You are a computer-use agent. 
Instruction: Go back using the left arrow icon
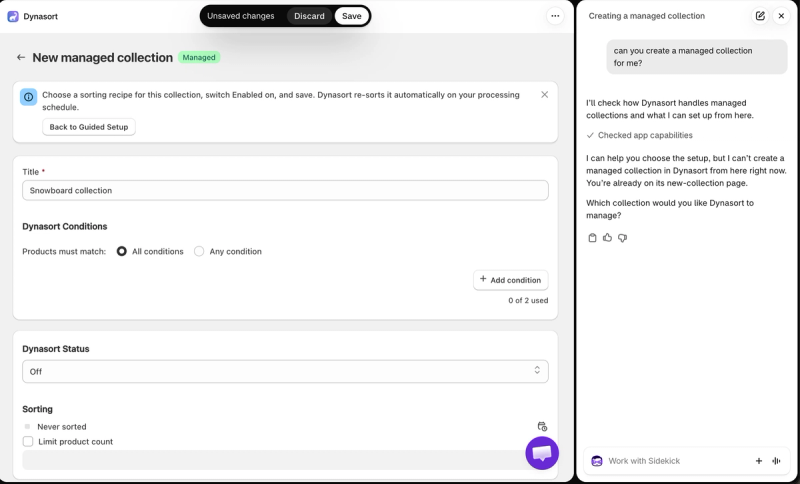(x=21, y=58)
